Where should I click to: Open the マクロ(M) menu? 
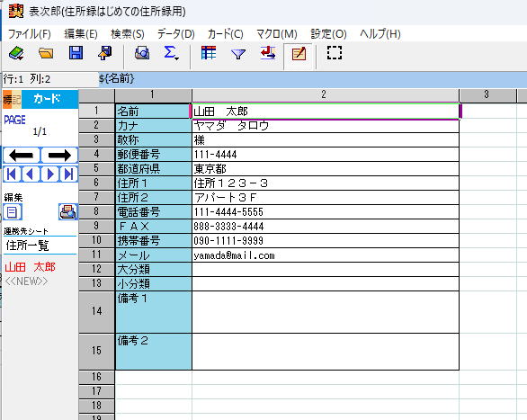pyautogui.click(x=277, y=34)
